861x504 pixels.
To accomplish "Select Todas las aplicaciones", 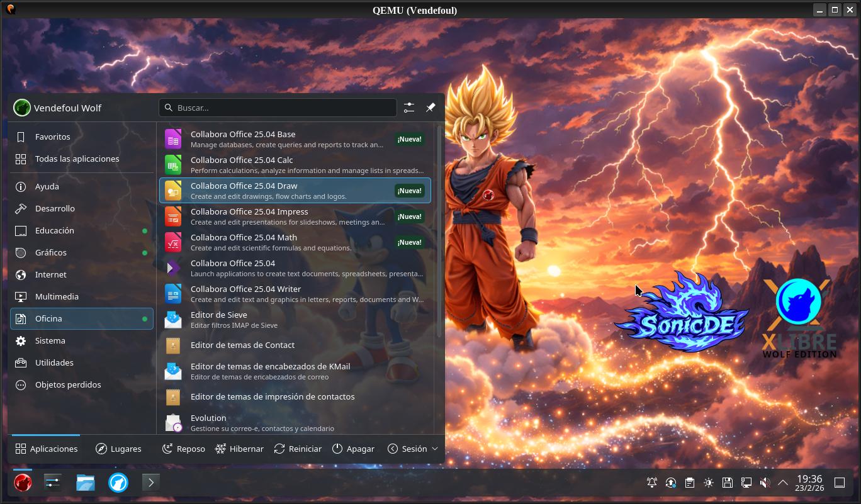I will click(82, 159).
